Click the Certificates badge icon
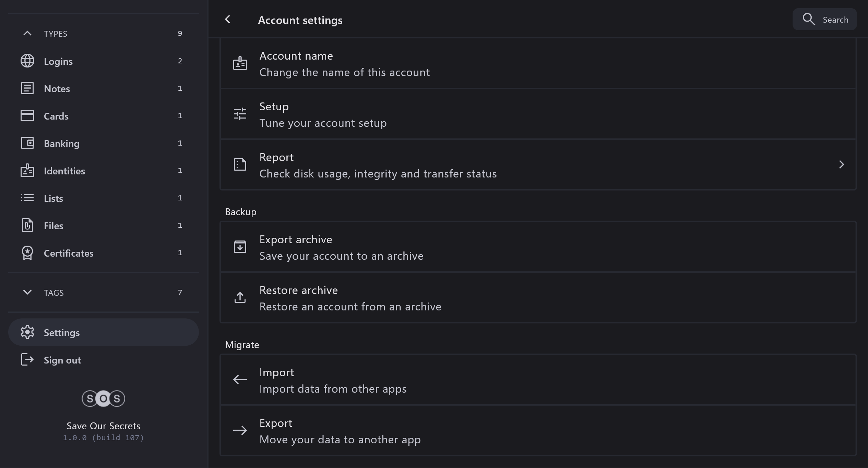Image resolution: width=868 pixels, height=468 pixels. (27, 253)
